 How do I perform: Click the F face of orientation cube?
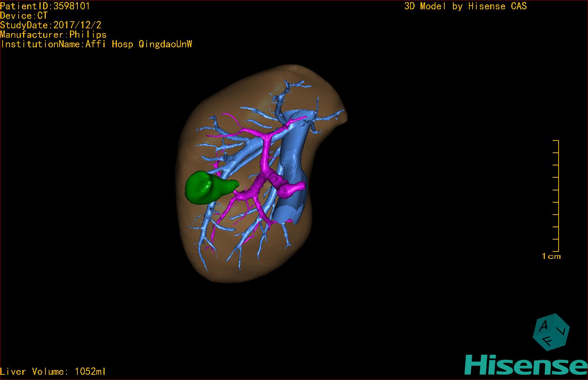click(548, 341)
